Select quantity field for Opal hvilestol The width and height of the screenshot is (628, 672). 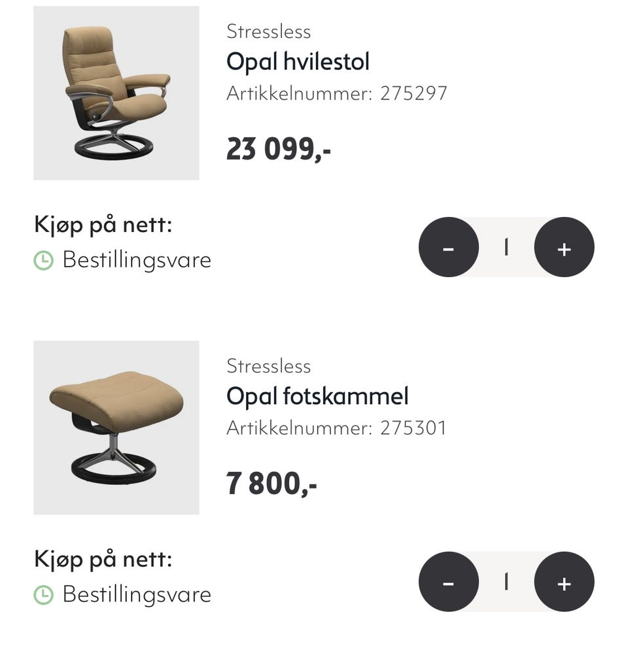coord(506,248)
